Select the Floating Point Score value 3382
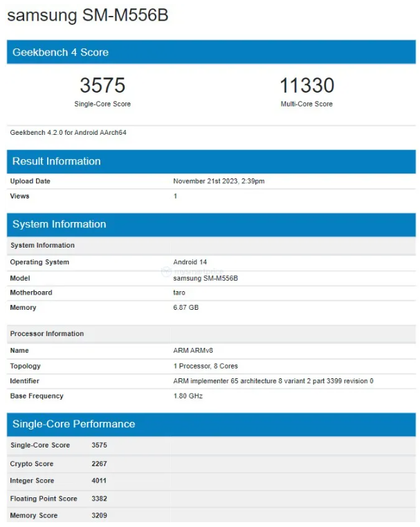Image resolution: width=420 pixels, height=527 pixels. point(99,499)
